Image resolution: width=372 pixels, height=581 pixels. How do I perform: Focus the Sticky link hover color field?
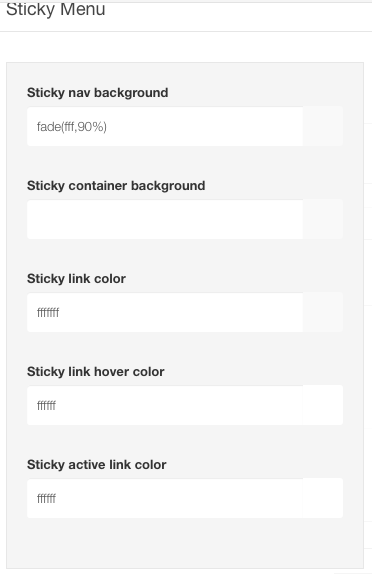pos(165,405)
